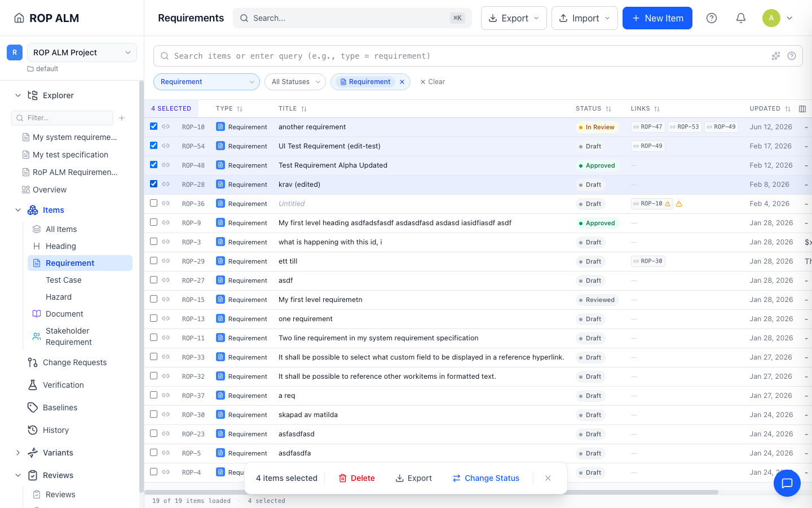Open Stakeholder Requirement list

tap(80, 336)
